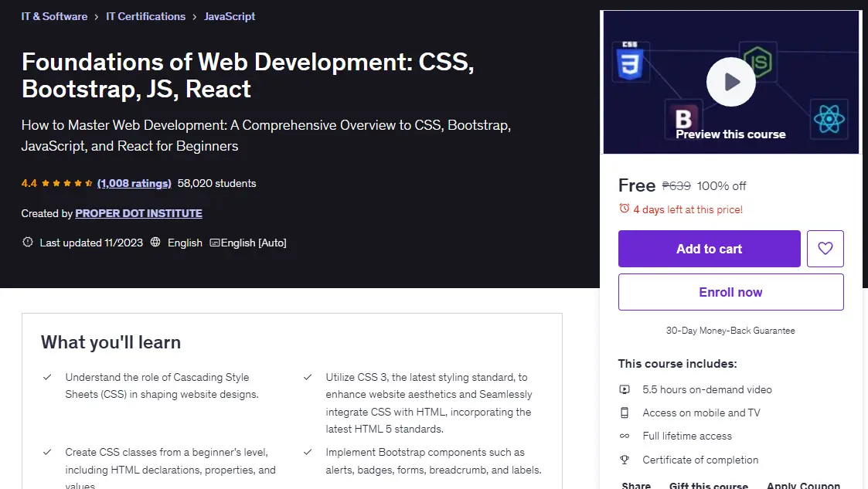Click the 100% off text
868x489 pixels.
click(x=721, y=186)
